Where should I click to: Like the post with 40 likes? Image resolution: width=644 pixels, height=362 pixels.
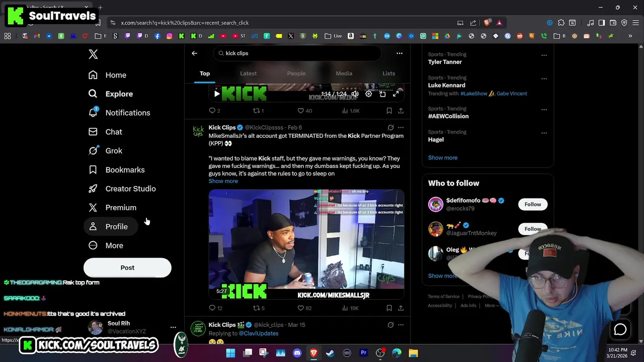(x=304, y=111)
